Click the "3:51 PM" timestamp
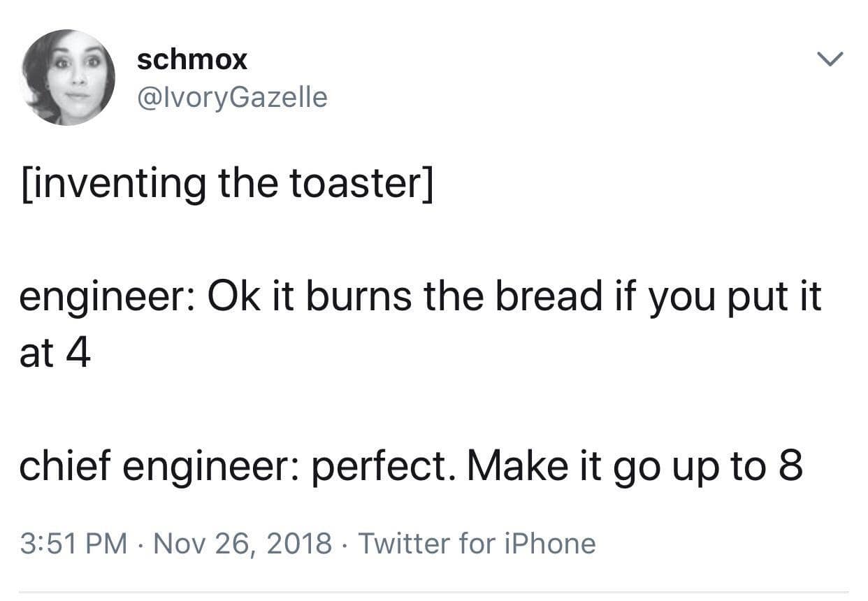 [73, 543]
